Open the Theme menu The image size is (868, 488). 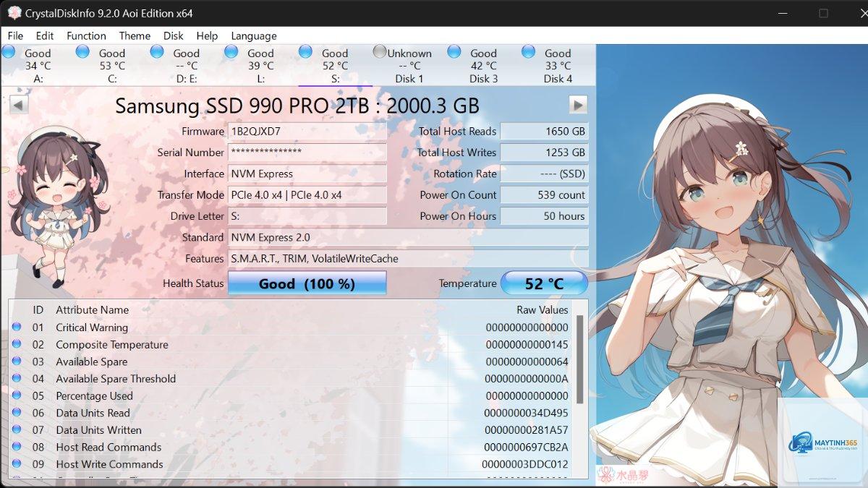(135, 35)
